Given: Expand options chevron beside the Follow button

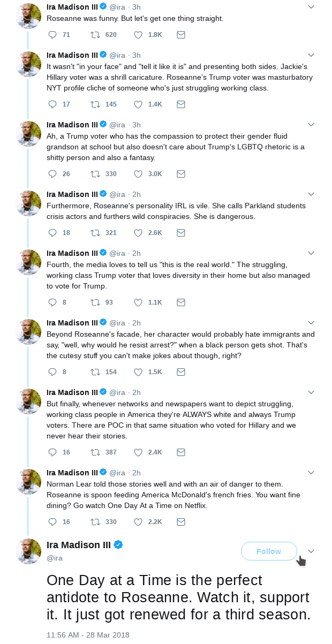Looking at the screenshot, I should click(x=311, y=551).
